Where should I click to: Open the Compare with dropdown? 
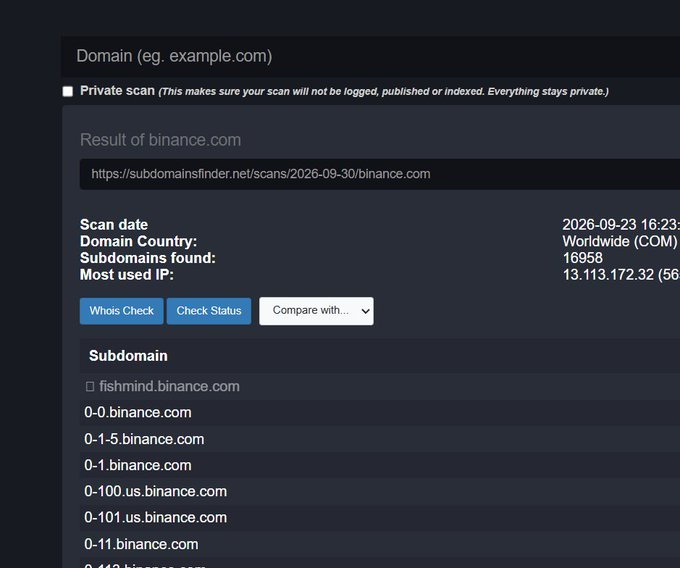(316, 311)
